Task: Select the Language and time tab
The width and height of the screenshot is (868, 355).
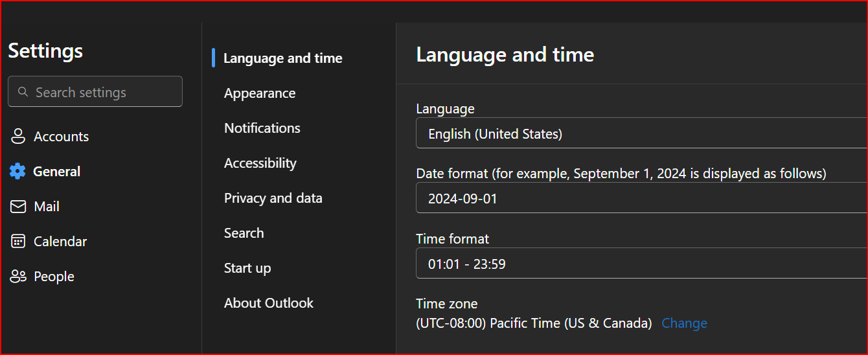Action: [x=282, y=58]
